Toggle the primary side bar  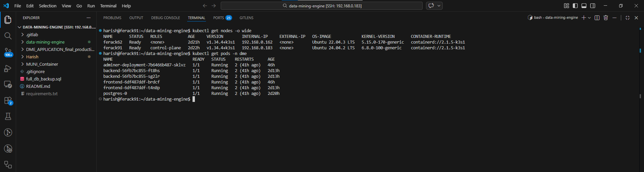point(575,6)
